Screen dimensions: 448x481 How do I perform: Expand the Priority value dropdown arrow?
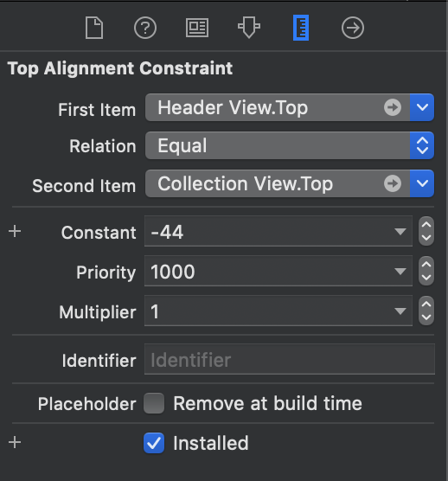pos(400,271)
